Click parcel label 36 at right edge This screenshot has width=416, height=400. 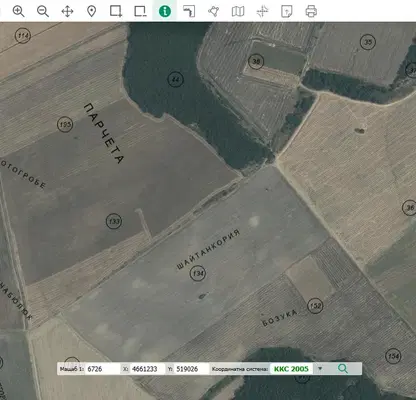tap(409, 208)
